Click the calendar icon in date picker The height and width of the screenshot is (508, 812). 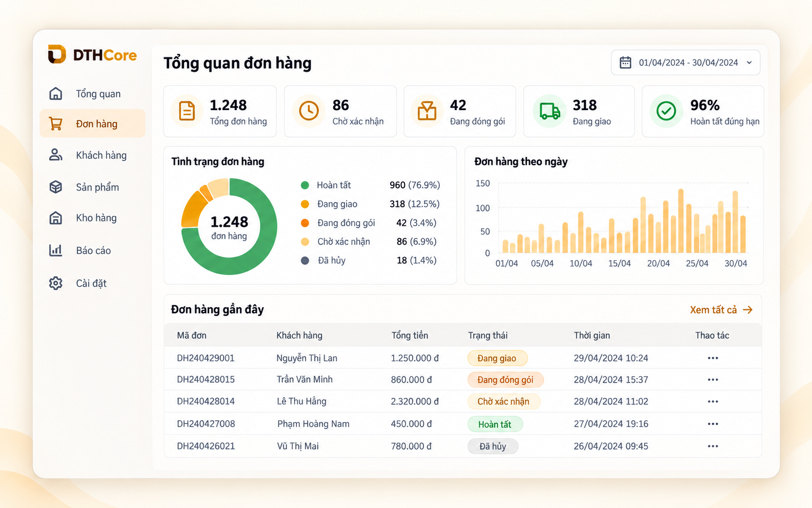pos(626,62)
